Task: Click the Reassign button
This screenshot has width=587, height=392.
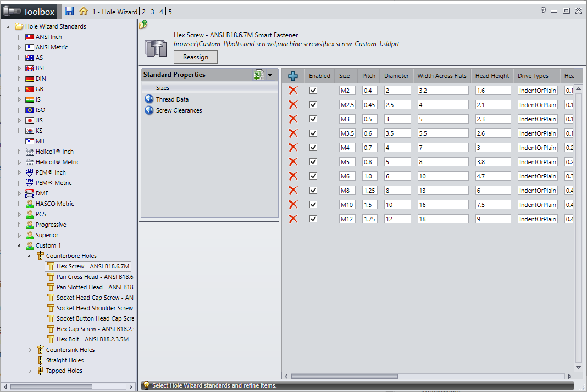Action: pyautogui.click(x=196, y=57)
